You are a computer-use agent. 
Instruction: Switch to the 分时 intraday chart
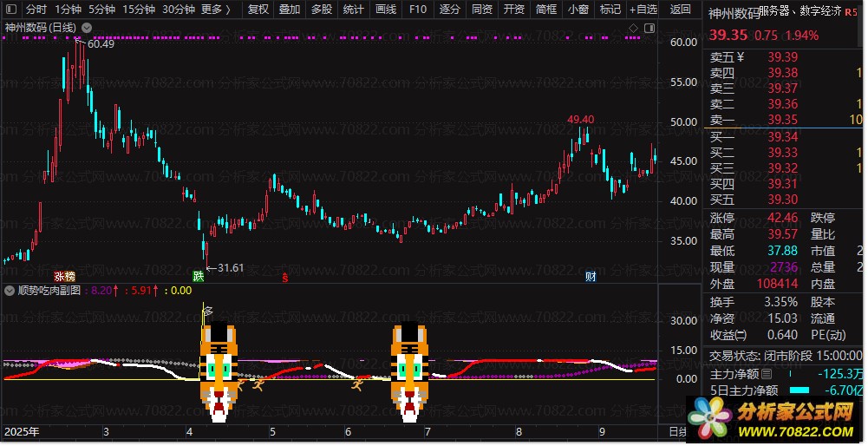(36, 10)
